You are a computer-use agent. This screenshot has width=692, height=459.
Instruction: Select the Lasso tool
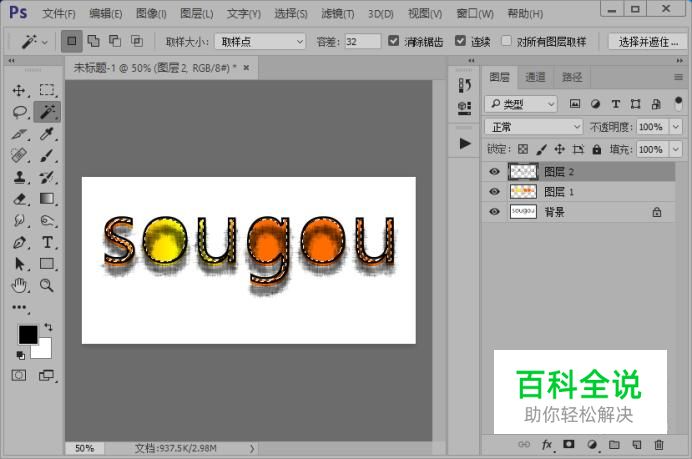click(19, 112)
